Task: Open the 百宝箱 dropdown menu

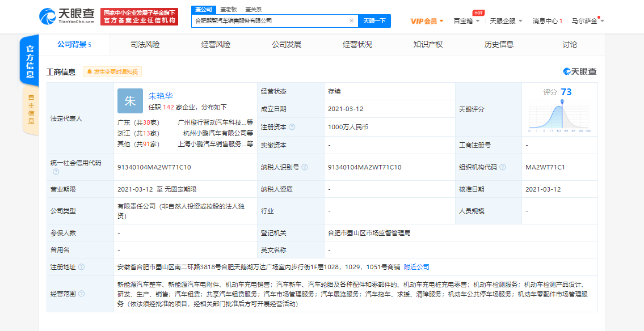Action: [466, 21]
